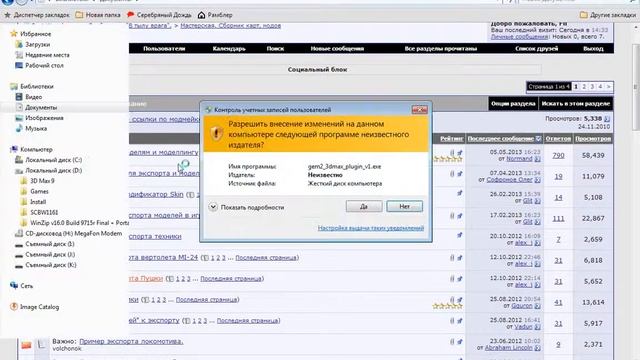Click the UAC shield warning icon
The height and width of the screenshot is (360, 640).
click(216, 133)
